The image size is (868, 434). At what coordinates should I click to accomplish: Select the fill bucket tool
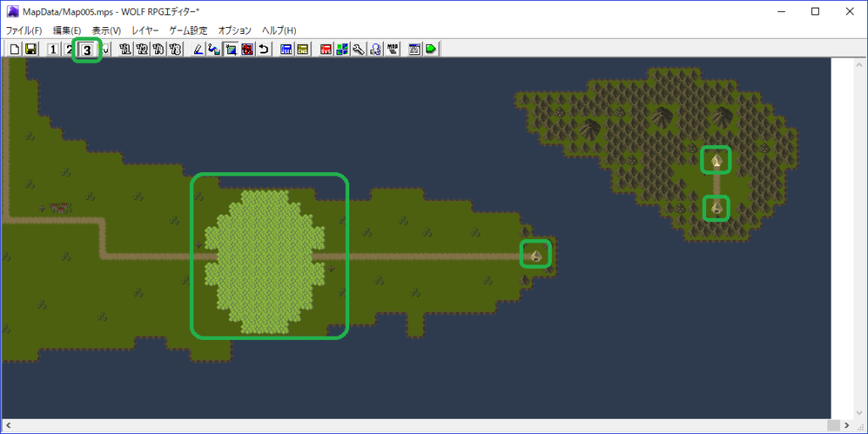point(214,49)
